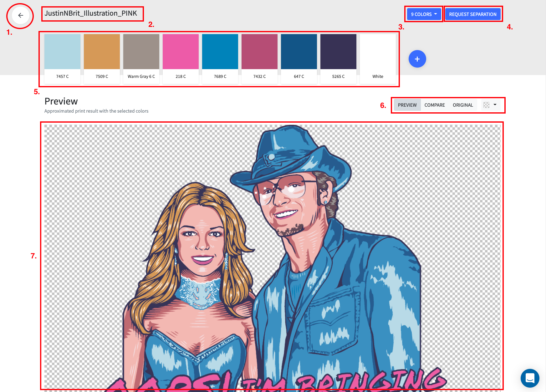Select the 647 C dark blue swatch
The height and width of the screenshot is (392, 546).
click(x=299, y=59)
